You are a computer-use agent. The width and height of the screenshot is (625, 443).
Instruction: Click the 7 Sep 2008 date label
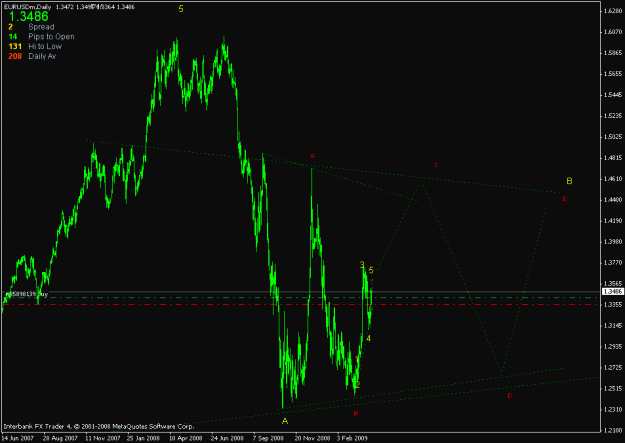[x=269, y=438]
